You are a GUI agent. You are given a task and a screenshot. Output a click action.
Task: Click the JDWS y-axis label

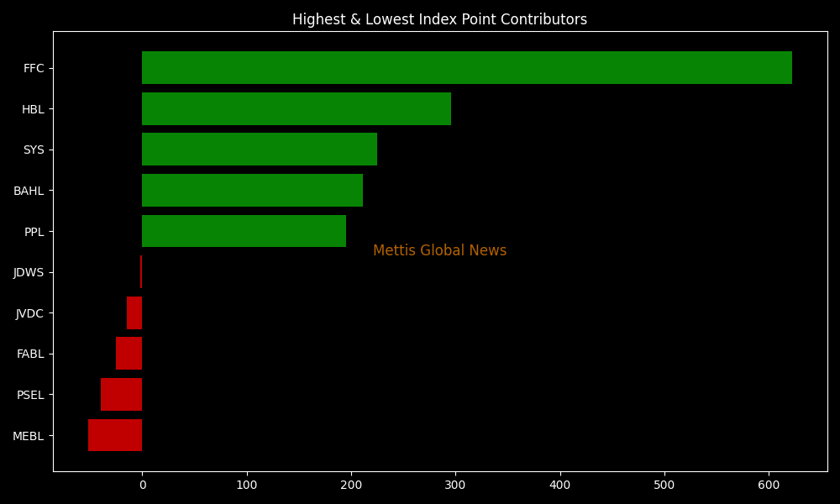pos(29,273)
